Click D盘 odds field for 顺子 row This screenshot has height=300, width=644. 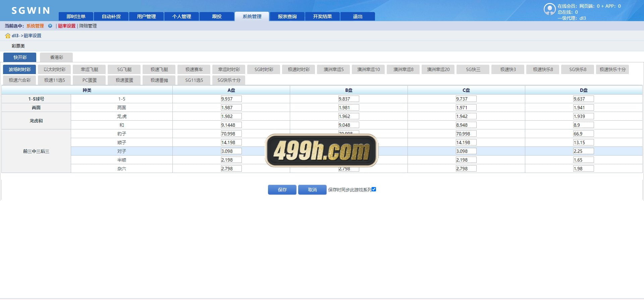tap(583, 142)
